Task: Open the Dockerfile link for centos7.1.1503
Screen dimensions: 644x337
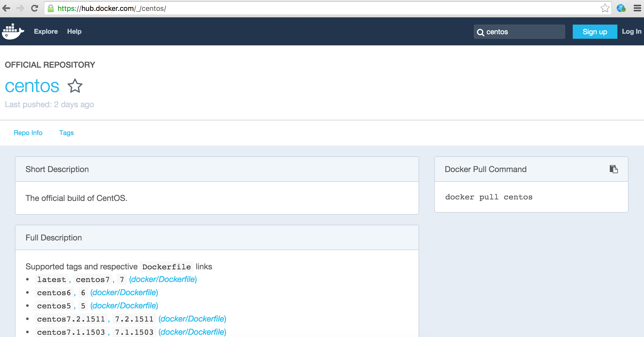Action: pyautogui.click(x=192, y=332)
